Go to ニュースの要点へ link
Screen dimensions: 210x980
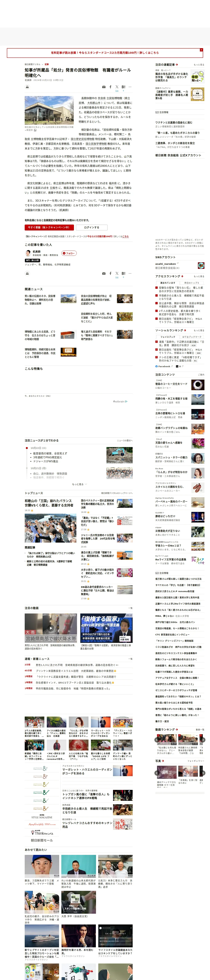click(x=125, y=441)
